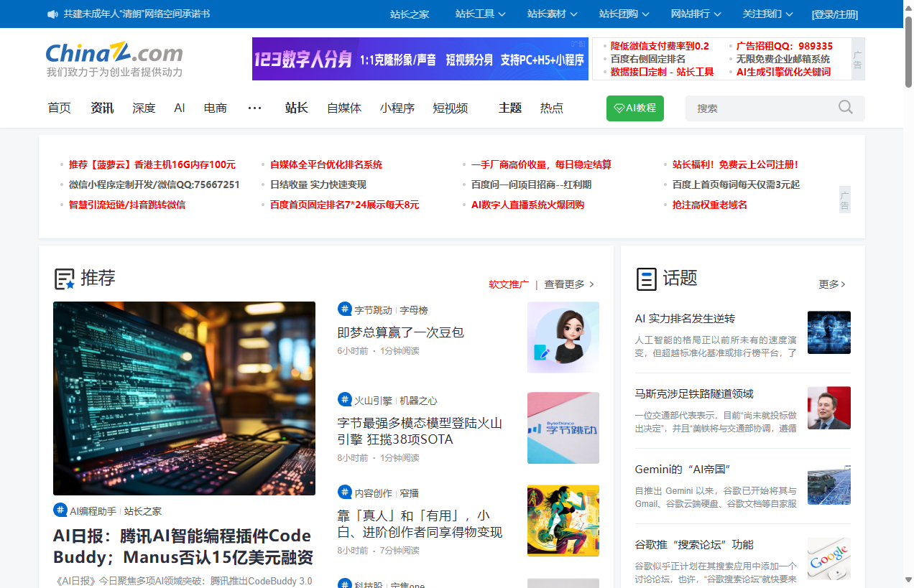Image resolution: width=914 pixels, height=588 pixels.
Task: Click the hashtag icon beside 内容创作 tag
Action: (x=345, y=493)
